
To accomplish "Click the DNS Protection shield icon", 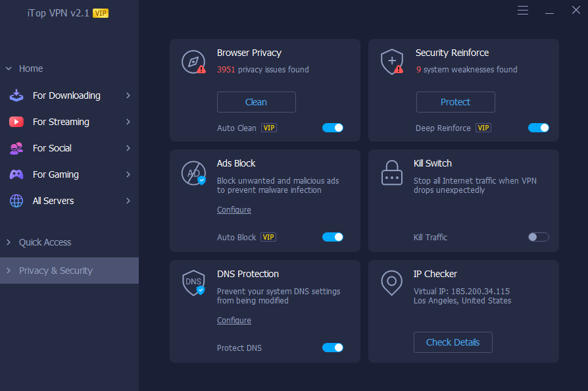I will (x=193, y=283).
